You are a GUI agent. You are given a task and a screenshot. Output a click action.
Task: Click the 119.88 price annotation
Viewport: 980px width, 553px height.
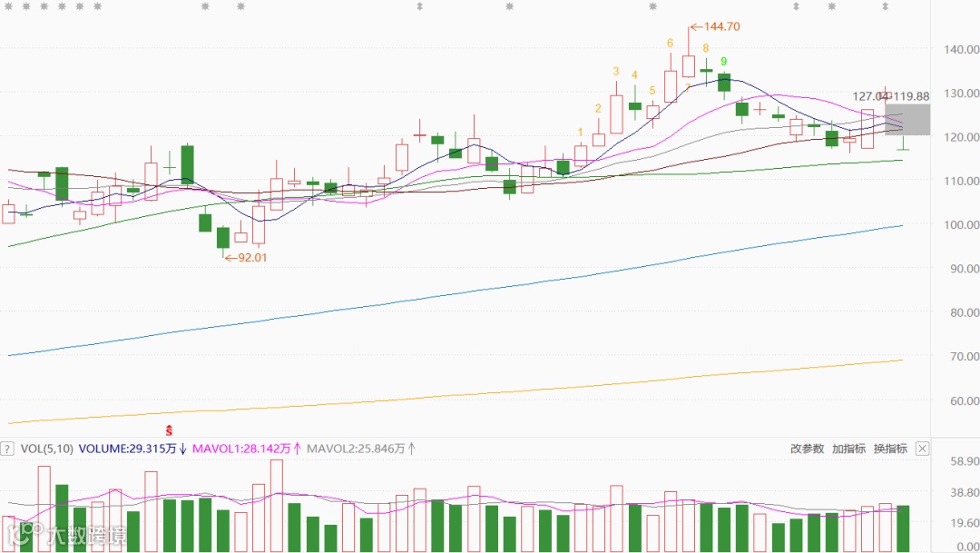(x=911, y=96)
